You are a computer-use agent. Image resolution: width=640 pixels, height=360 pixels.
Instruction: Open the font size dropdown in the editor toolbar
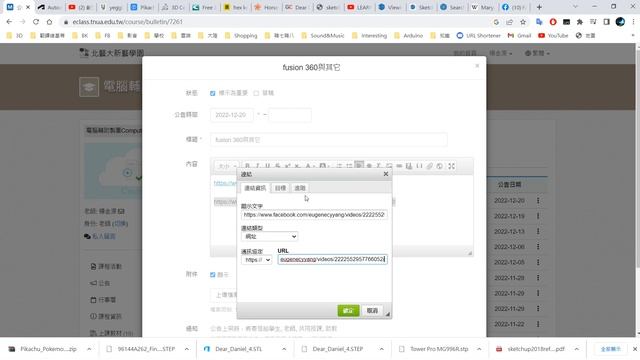pyautogui.click(x=227, y=166)
